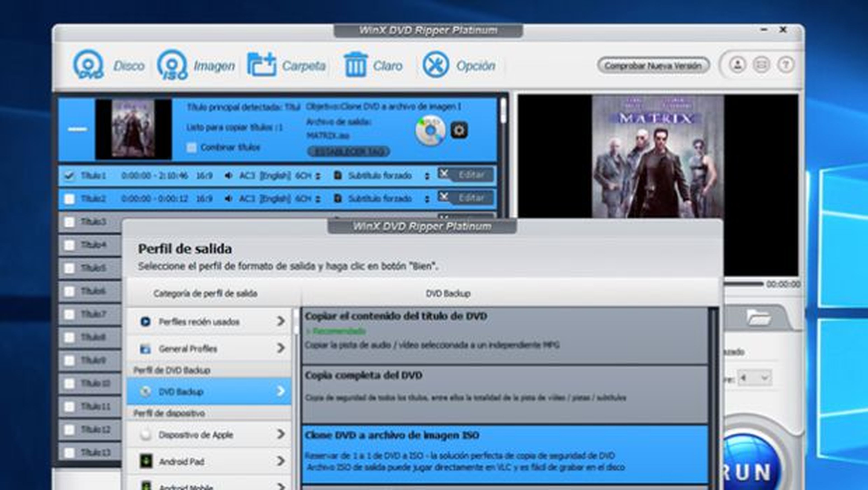Click the Matrix poster in preview pane

point(658,156)
